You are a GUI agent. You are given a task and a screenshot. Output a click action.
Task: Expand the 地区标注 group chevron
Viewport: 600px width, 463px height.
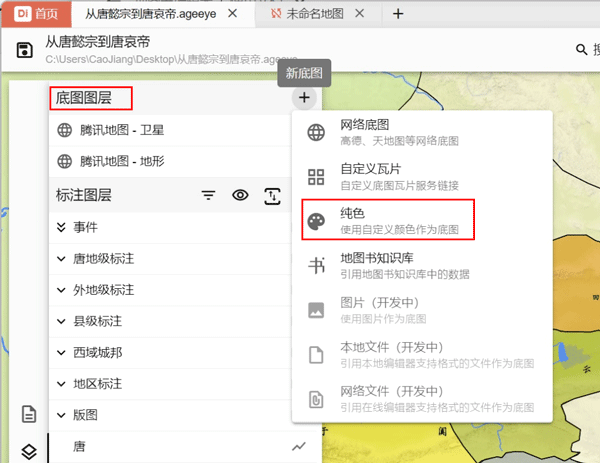(x=61, y=384)
